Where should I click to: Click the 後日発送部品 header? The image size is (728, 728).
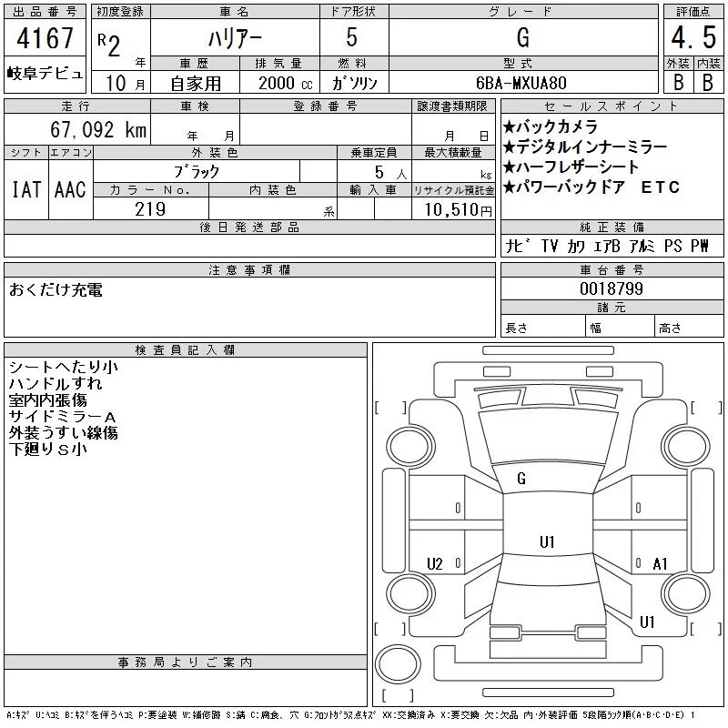(249, 227)
